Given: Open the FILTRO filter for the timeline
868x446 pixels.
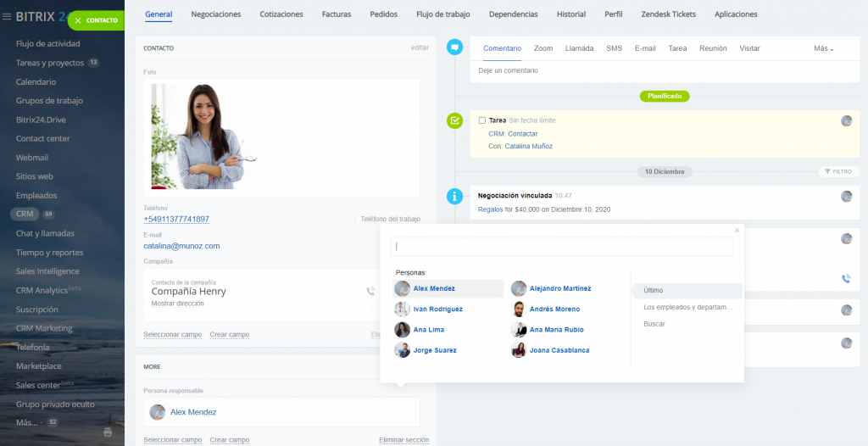Looking at the screenshot, I should (837, 171).
